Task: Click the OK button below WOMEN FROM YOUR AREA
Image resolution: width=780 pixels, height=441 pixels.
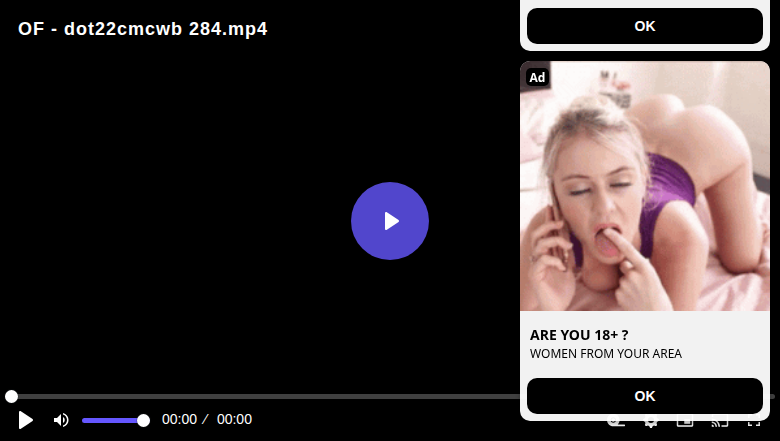Action: click(x=645, y=396)
